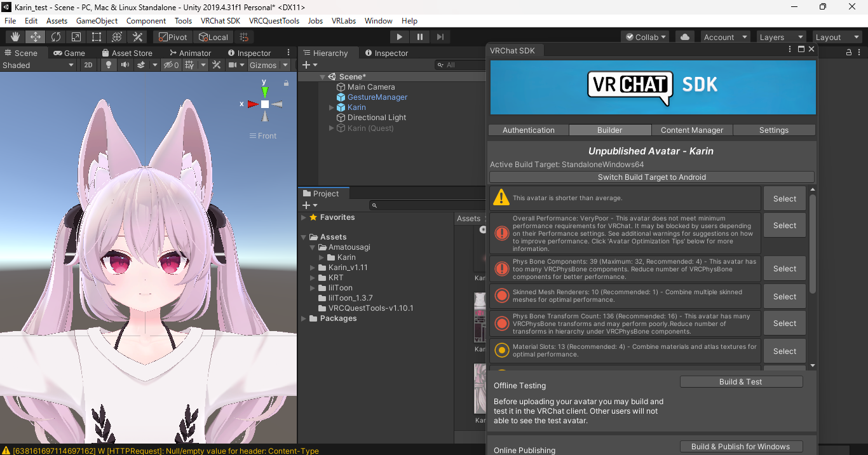The height and width of the screenshot is (455, 868).
Task: Select the Rect transform tool
Action: coord(97,37)
